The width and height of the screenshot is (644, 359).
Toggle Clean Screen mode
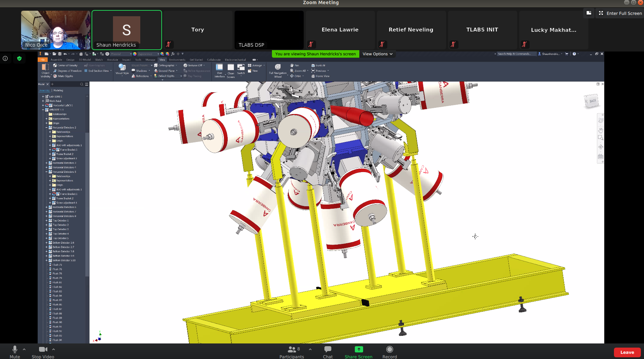(231, 71)
